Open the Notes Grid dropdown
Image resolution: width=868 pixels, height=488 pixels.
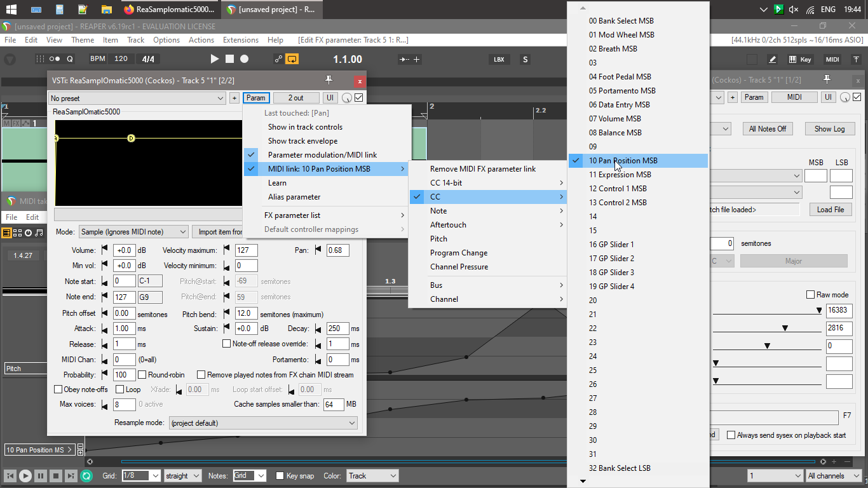pos(249,475)
